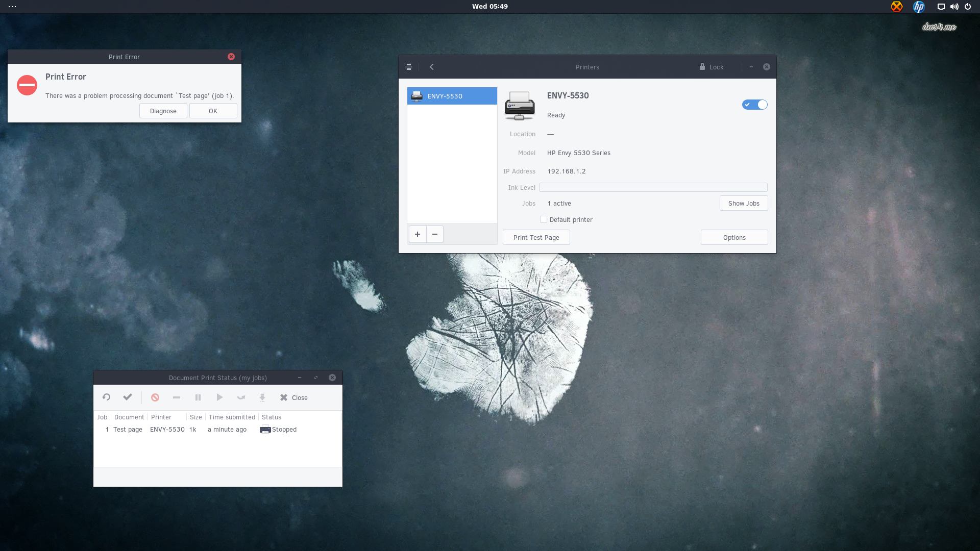
Task: Sort by the Document column header
Action: (x=129, y=417)
